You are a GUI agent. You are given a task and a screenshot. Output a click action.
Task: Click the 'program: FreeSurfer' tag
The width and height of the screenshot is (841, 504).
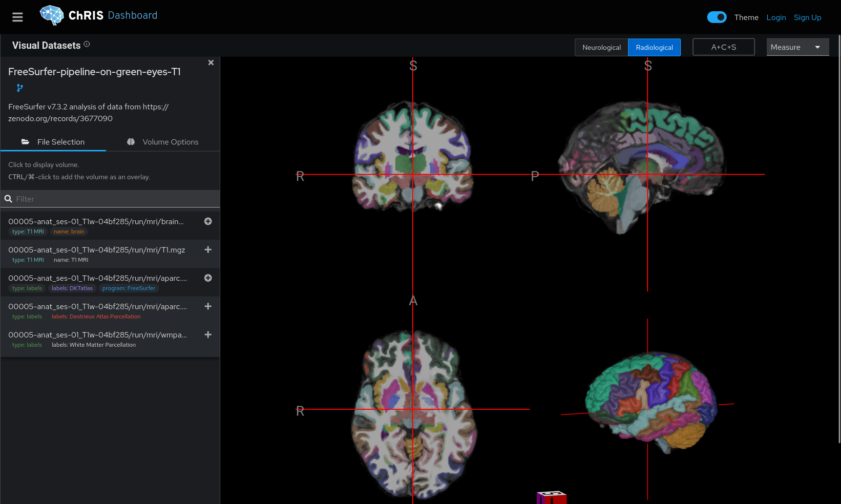tap(129, 288)
